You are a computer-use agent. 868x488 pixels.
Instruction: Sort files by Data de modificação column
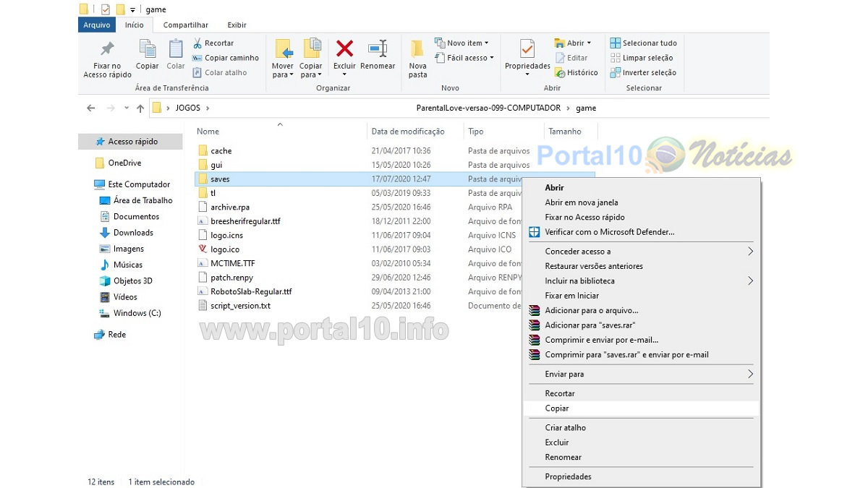[407, 132]
